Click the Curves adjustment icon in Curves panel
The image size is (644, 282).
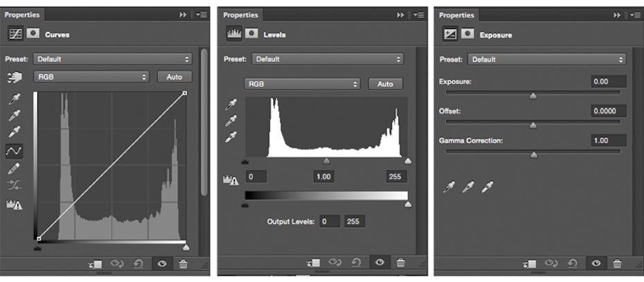click(x=15, y=34)
